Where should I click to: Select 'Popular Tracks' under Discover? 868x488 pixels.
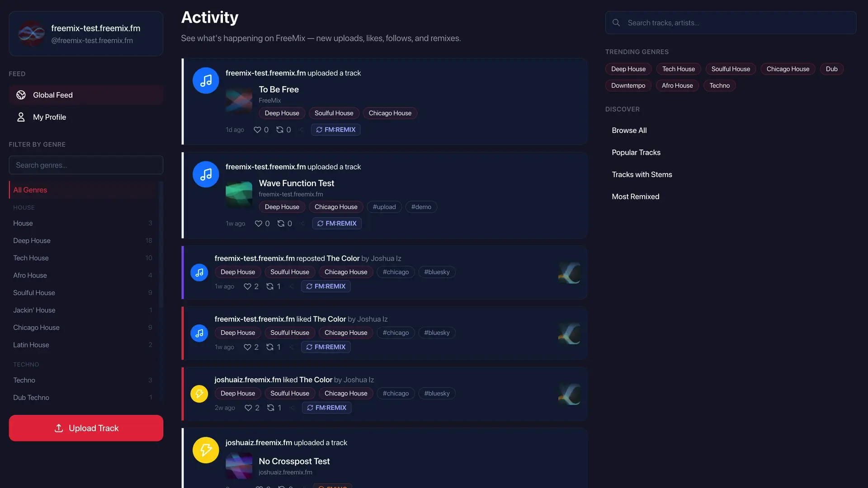click(x=636, y=152)
